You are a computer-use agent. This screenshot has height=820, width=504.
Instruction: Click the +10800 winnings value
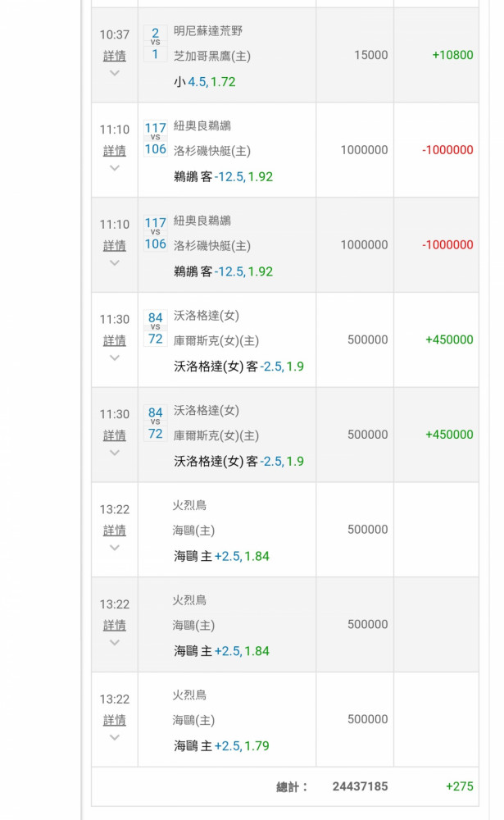[452, 55]
